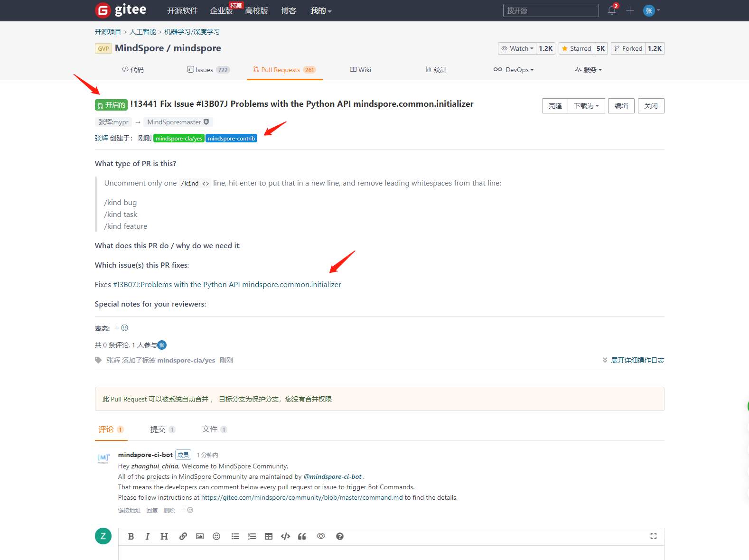Image resolution: width=749 pixels, height=560 pixels.
Task: Open the 下载为 dropdown button
Action: [586, 106]
